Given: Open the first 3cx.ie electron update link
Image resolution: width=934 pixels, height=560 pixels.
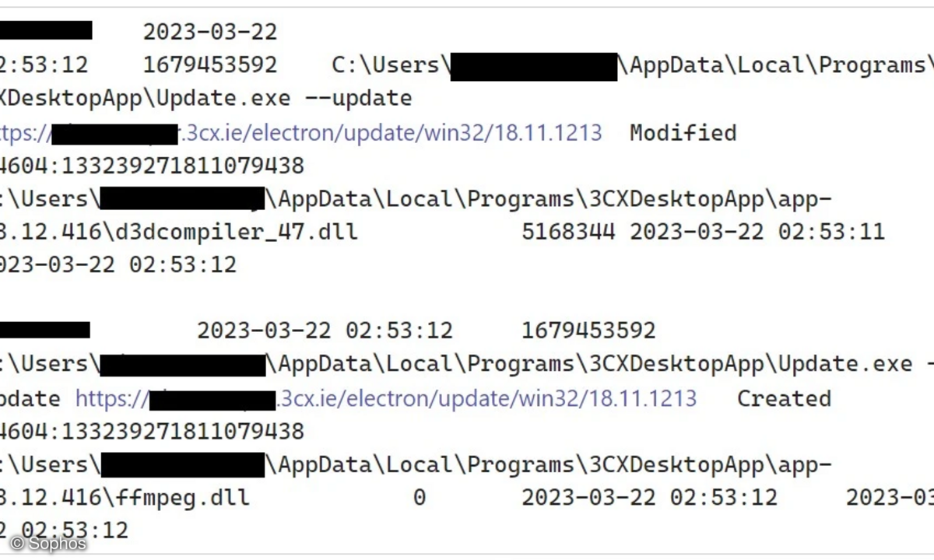Looking at the screenshot, I should (x=300, y=133).
